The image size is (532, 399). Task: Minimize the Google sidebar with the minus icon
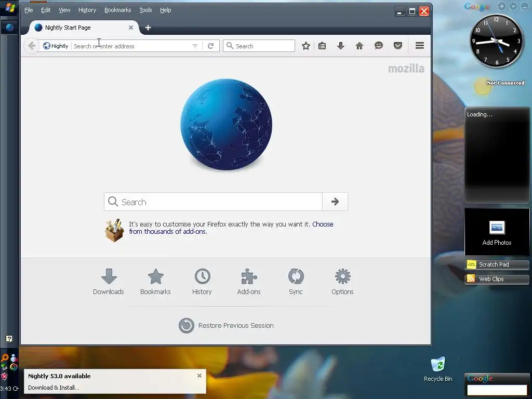[525, 6]
